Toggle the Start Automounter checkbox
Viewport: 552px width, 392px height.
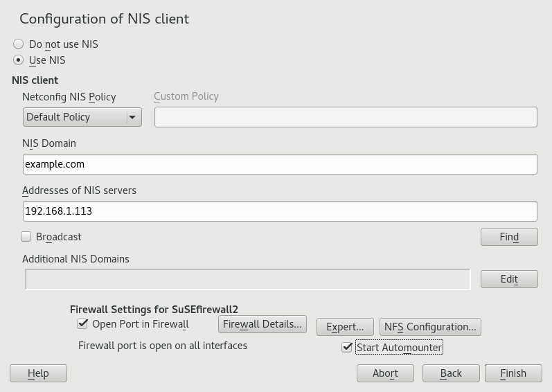point(348,347)
